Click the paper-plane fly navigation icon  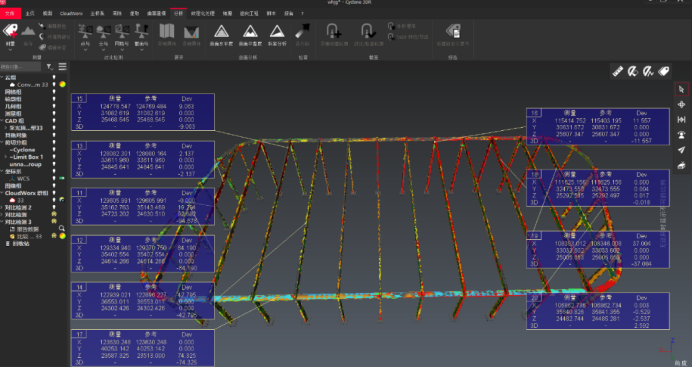(x=681, y=150)
